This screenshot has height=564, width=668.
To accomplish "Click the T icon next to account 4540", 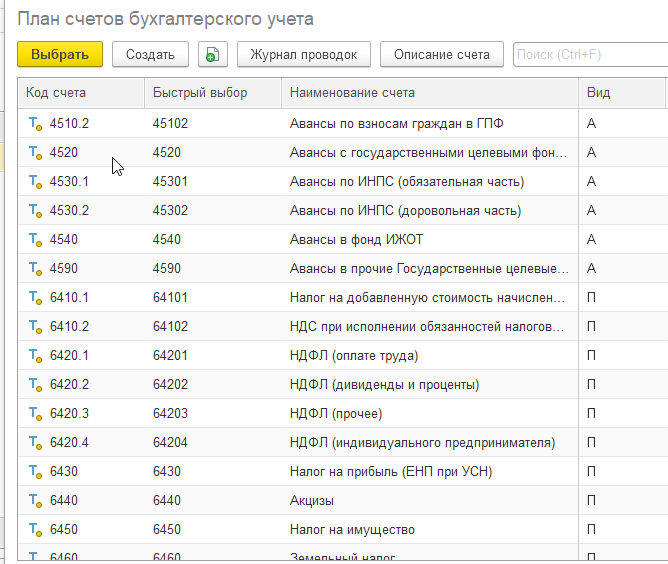I will point(35,240).
